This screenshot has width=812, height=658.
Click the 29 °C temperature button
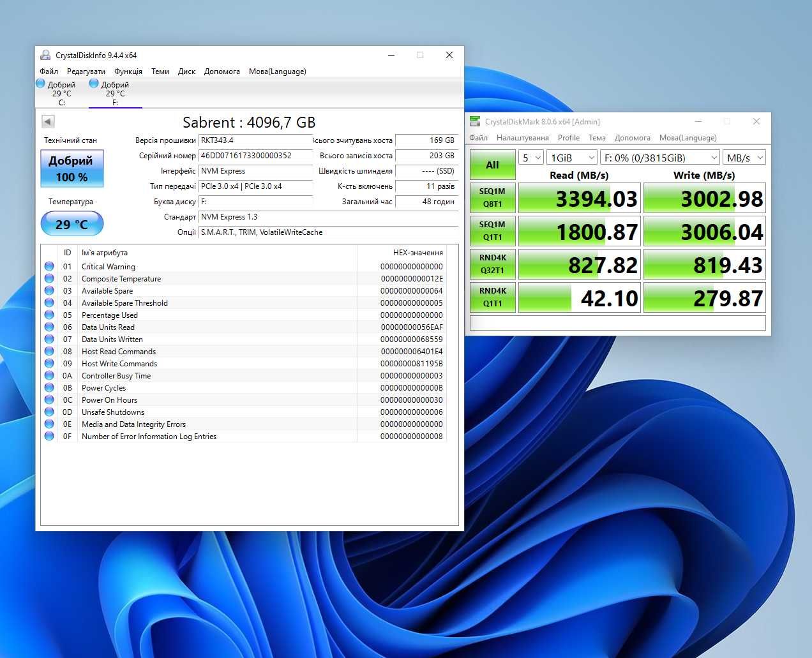72,224
